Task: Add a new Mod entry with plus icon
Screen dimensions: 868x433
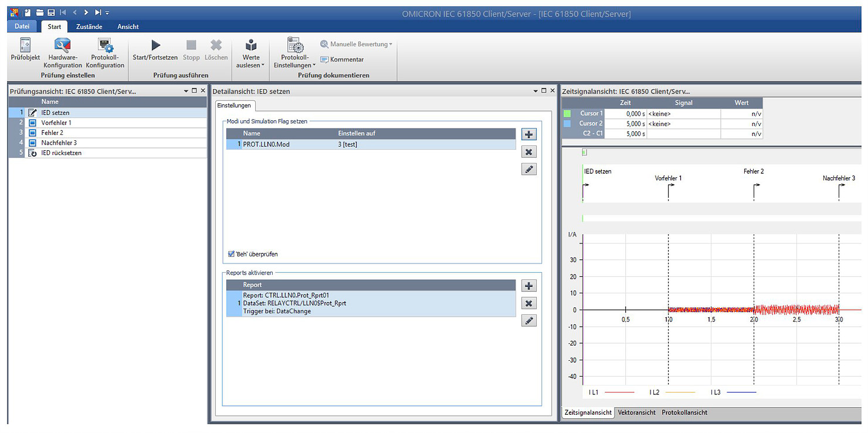Action: click(x=529, y=134)
